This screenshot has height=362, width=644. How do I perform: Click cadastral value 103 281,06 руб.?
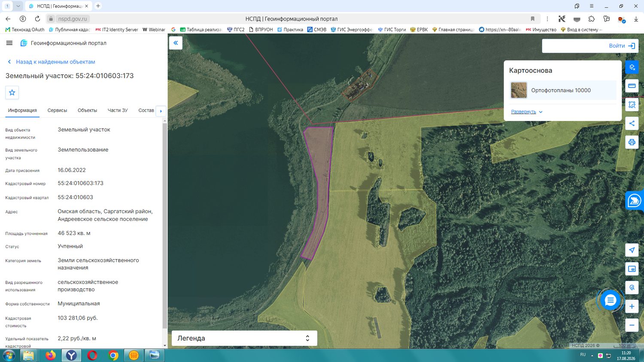click(x=78, y=318)
